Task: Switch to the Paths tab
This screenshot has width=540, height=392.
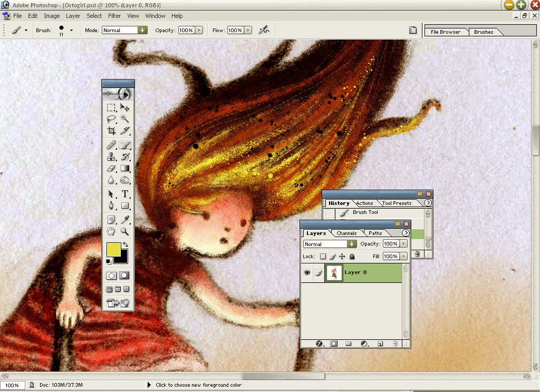Action: point(375,233)
